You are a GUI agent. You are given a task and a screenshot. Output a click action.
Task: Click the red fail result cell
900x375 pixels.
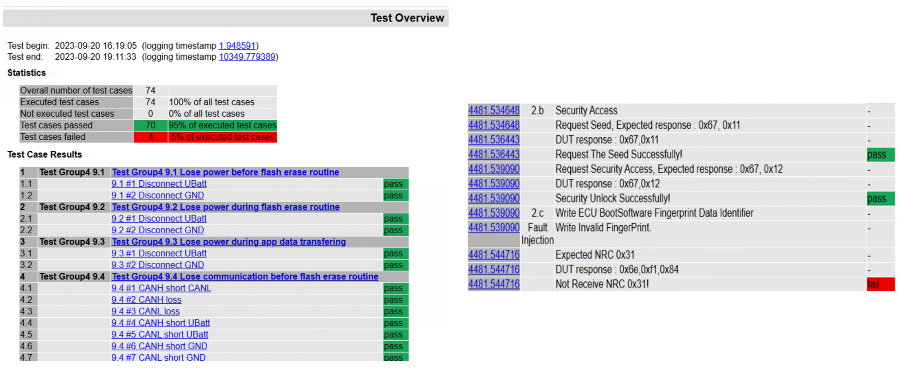[x=880, y=284]
